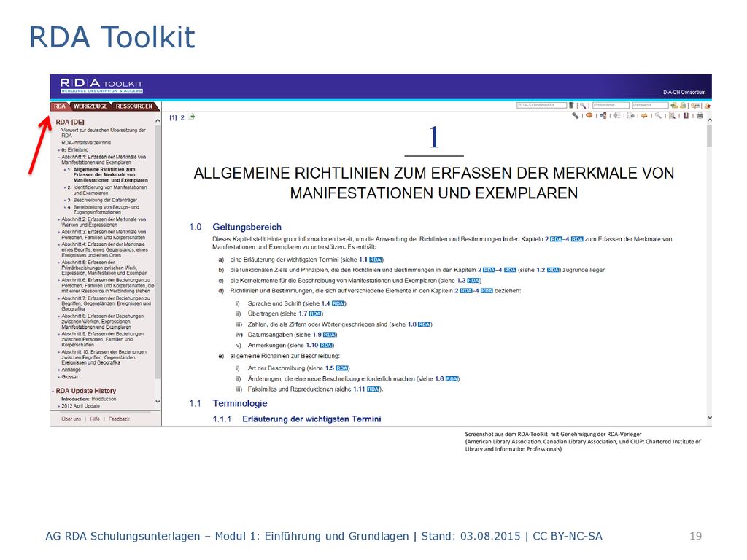Expand '3: Beschreibung der Datenträger' node
This screenshot has width=747, height=560.
tap(65, 201)
